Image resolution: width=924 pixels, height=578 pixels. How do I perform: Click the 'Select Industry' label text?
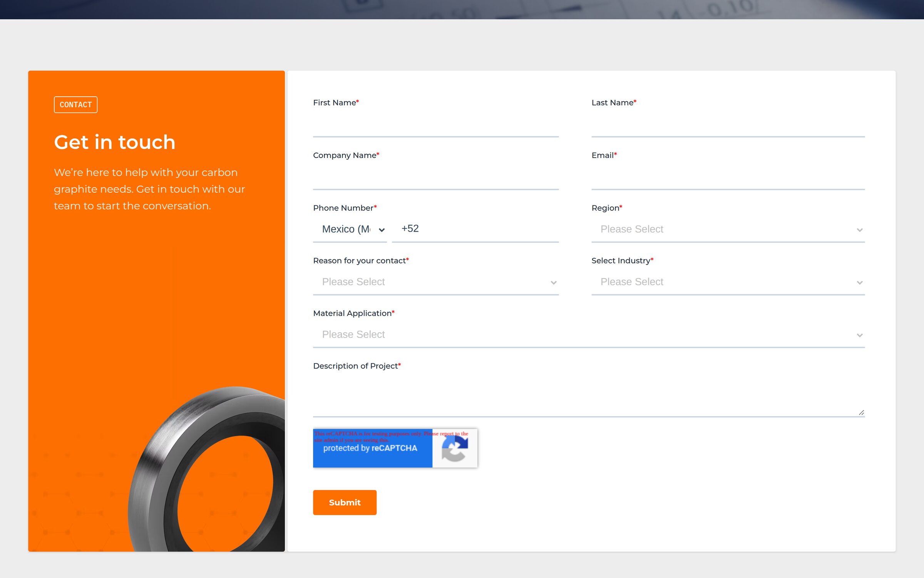pos(622,261)
